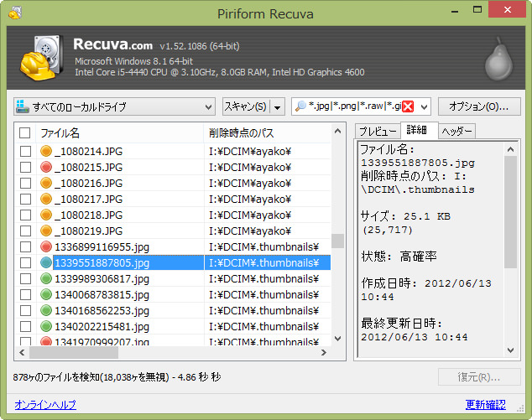532x420 pixels.
Task: Open the オンラインヘルプ link
Action: click(45, 404)
